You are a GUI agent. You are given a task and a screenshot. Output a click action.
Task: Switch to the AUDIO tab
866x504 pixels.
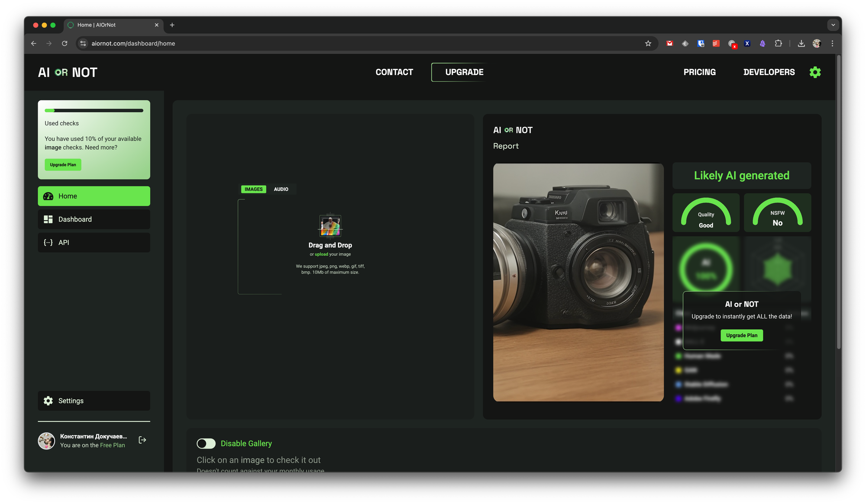(281, 189)
